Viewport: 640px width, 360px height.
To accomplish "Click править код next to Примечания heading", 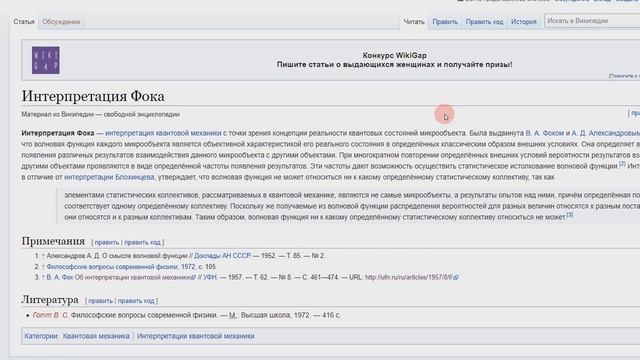I will point(142,242).
